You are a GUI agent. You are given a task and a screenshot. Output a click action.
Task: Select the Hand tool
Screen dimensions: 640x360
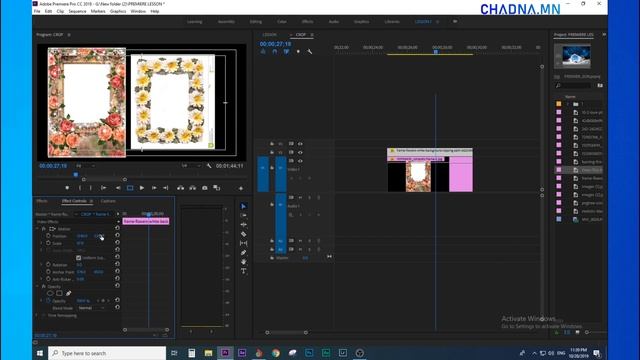click(244, 262)
